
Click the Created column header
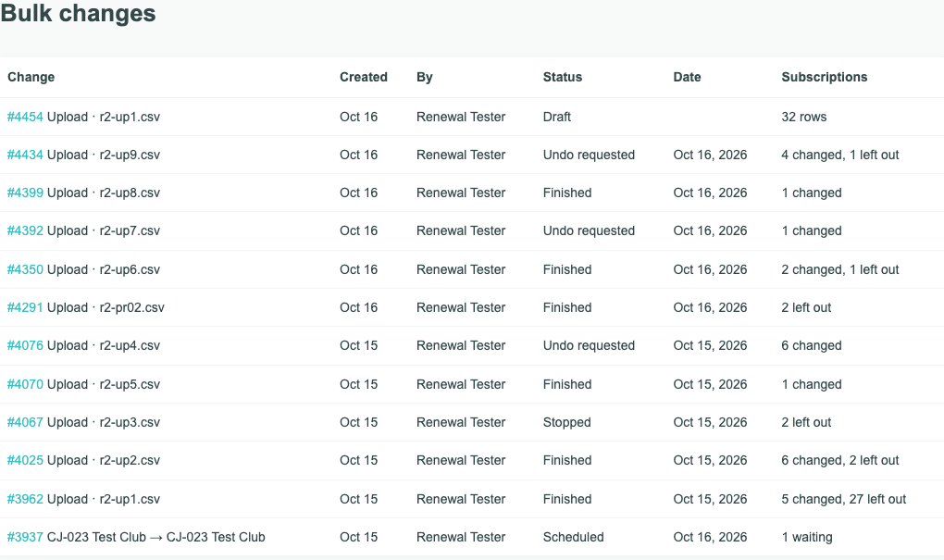[363, 77]
